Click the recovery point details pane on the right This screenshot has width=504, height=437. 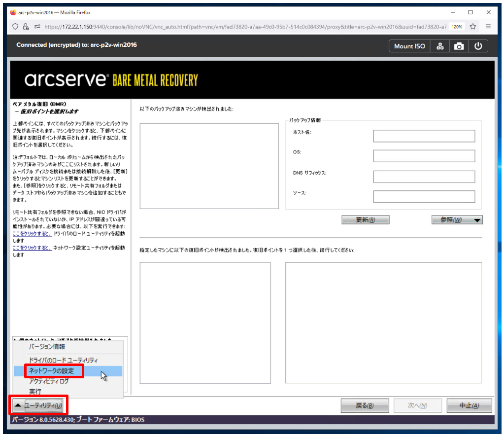[x=383, y=323]
